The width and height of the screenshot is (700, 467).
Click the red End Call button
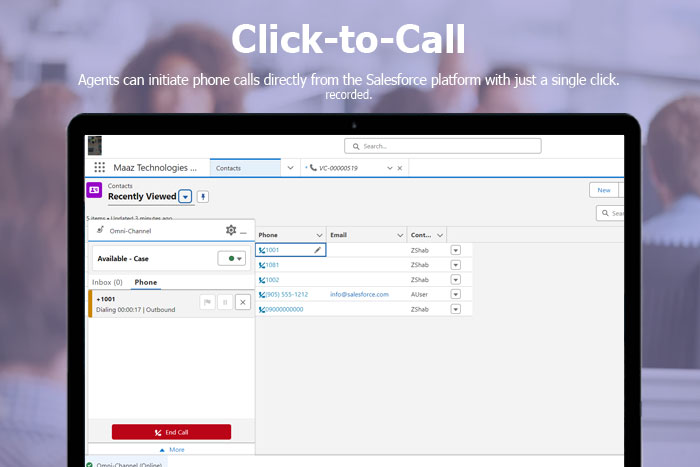click(171, 432)
